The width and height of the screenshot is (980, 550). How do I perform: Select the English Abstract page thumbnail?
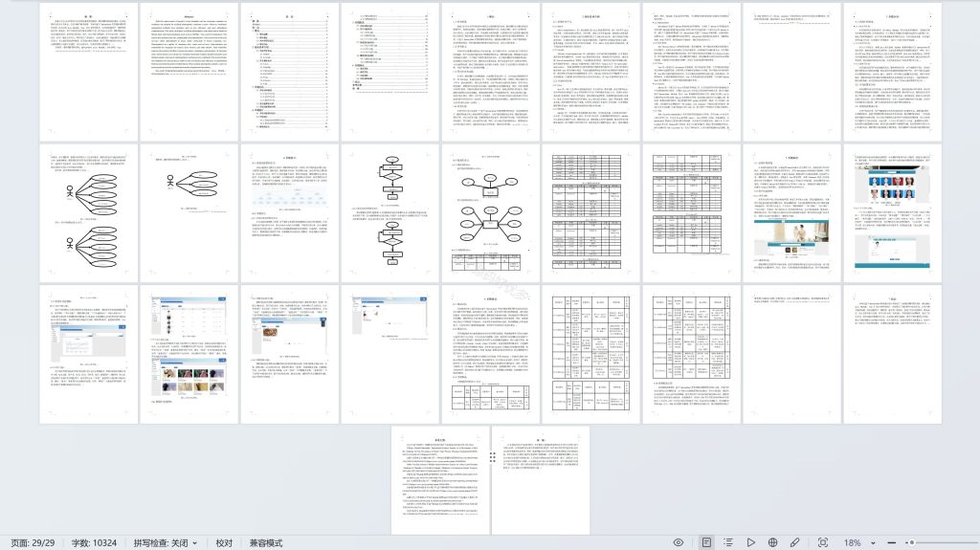coord(189,73)
